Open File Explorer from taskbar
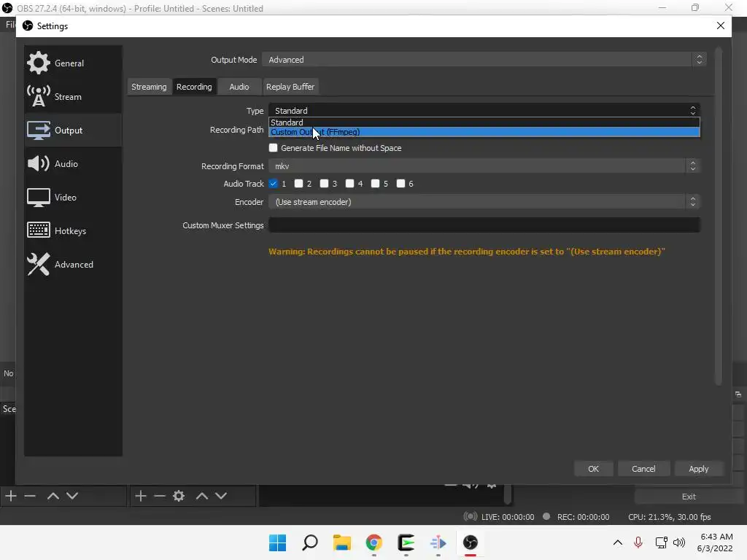The width and height of the screenshot is (747, 560). pos(341,542)
